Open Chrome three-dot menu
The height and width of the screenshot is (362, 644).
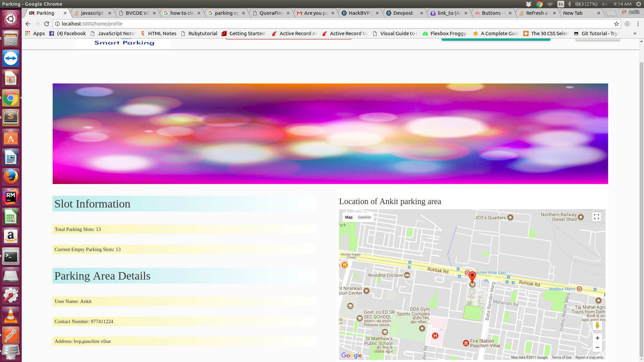[x=638, y=24]
